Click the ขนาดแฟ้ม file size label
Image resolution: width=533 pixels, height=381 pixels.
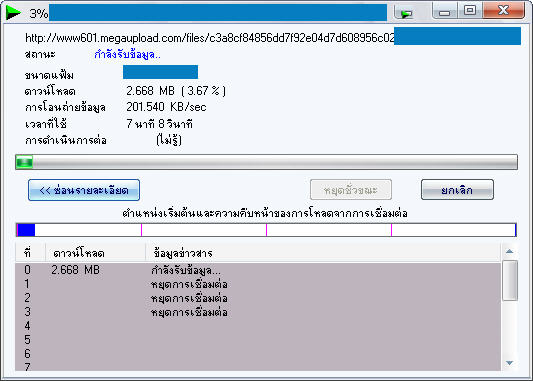click(x=49, y=75)
